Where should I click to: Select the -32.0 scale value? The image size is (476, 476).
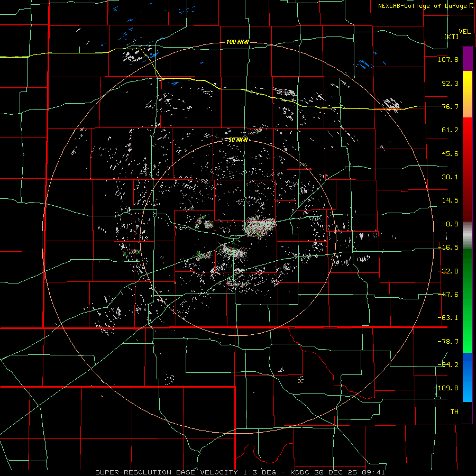tap(448, 271)
